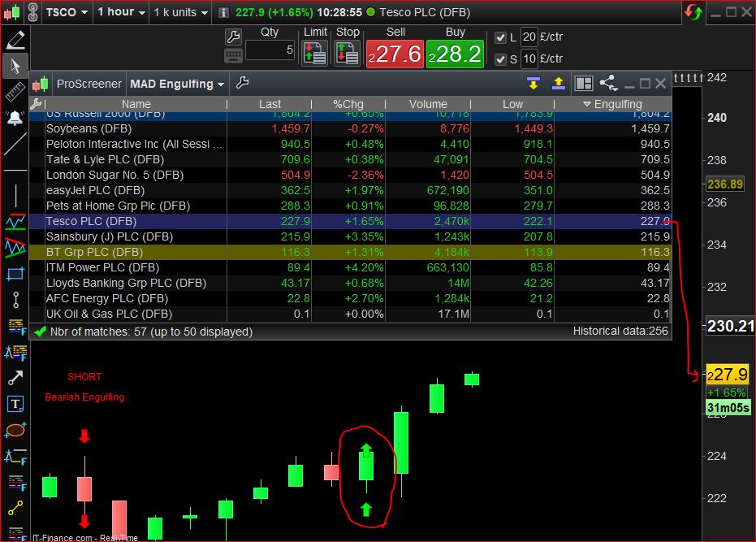The width and height of the screenshot is (756, 542).
Task: Select the horizontal line tool
Action: [15, 171]
